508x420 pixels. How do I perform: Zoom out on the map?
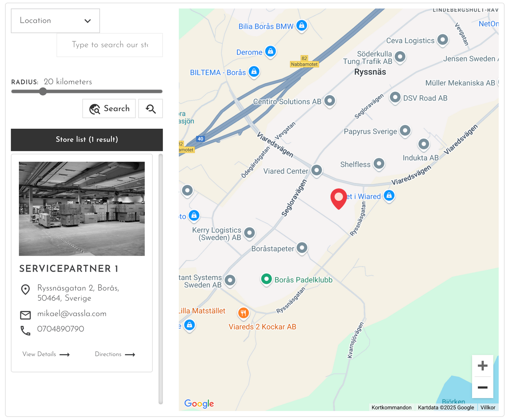point(482,387)
